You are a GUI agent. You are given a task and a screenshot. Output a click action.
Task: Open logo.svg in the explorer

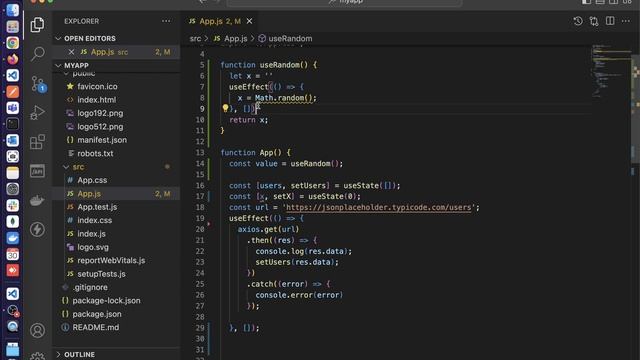pos(93,247)
